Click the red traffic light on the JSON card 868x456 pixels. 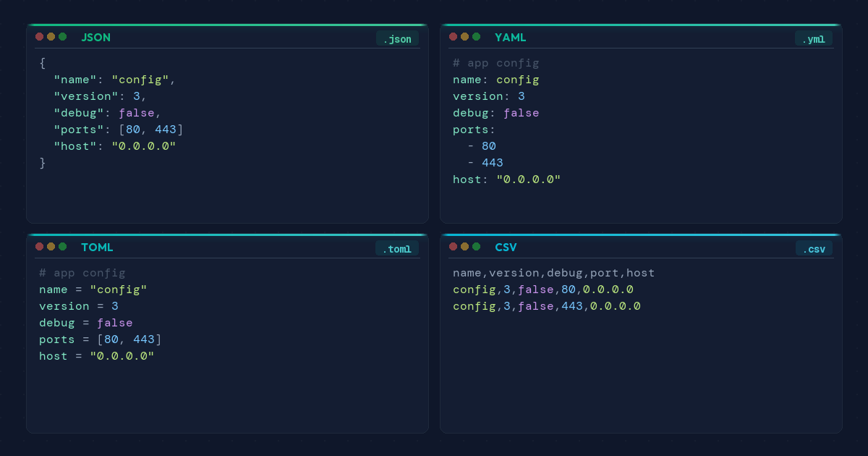(x=38, y=36)
